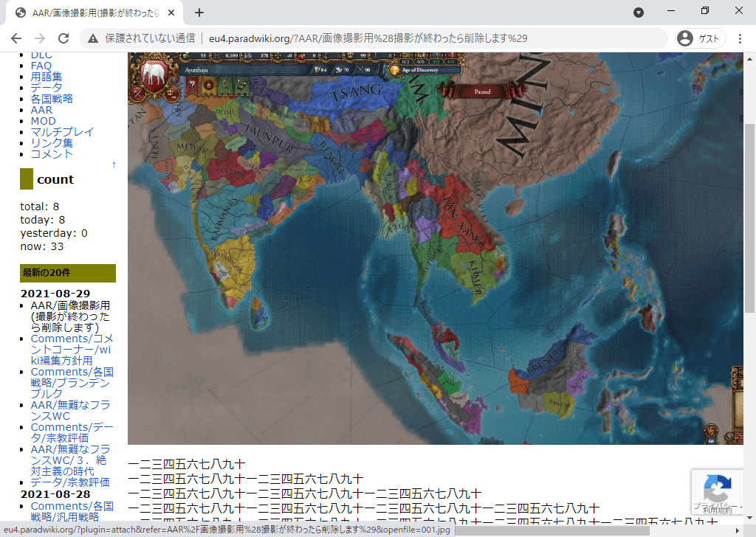Click the address bar URL field
The width and height of the screenshot is (756, 537).
[x=369, y=38]
